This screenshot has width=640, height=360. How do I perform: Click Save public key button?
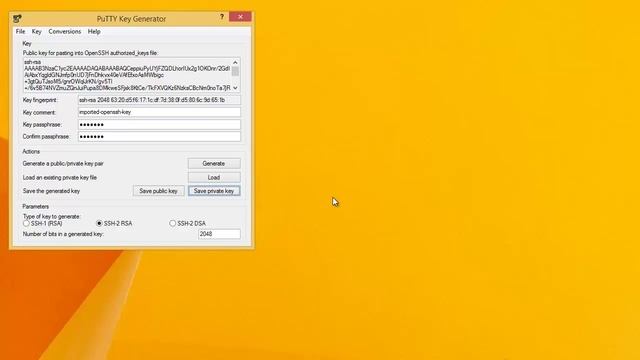158,191
